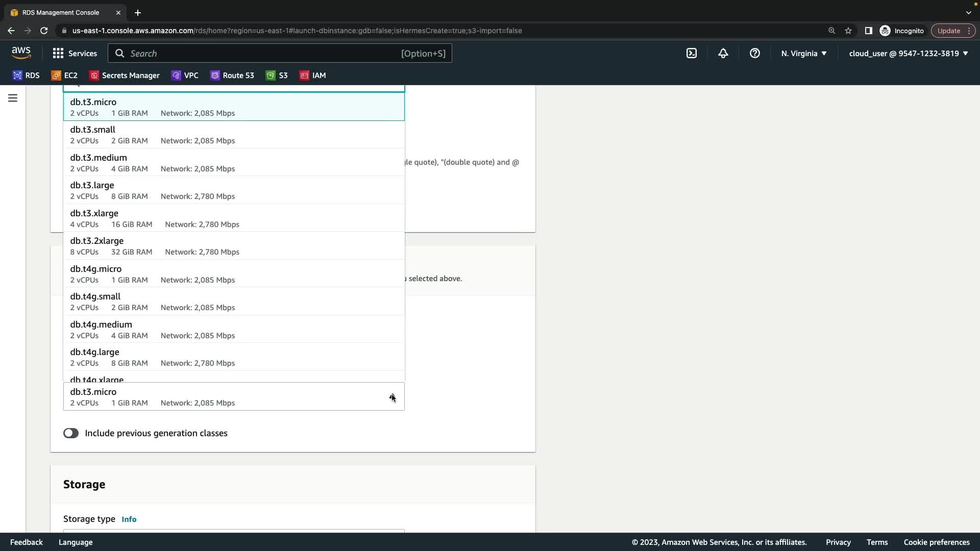Open the Services grid menu
The image size is (980, 551).
pyautogui.click(x=75, y=53)
